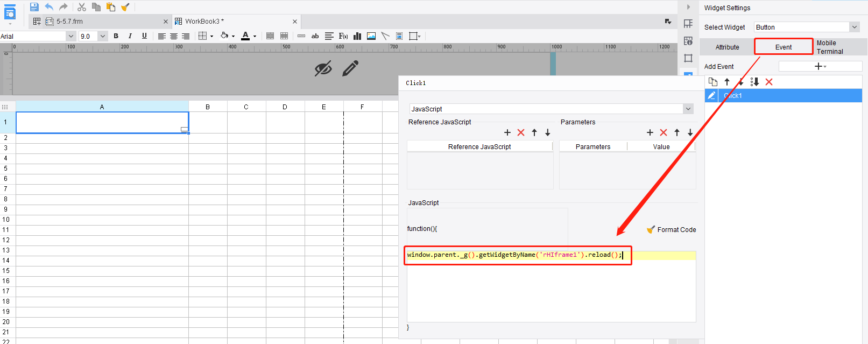868x344 pixels.
Task: Click the Cut scissors icon
Action: click(x=82, y=7)
